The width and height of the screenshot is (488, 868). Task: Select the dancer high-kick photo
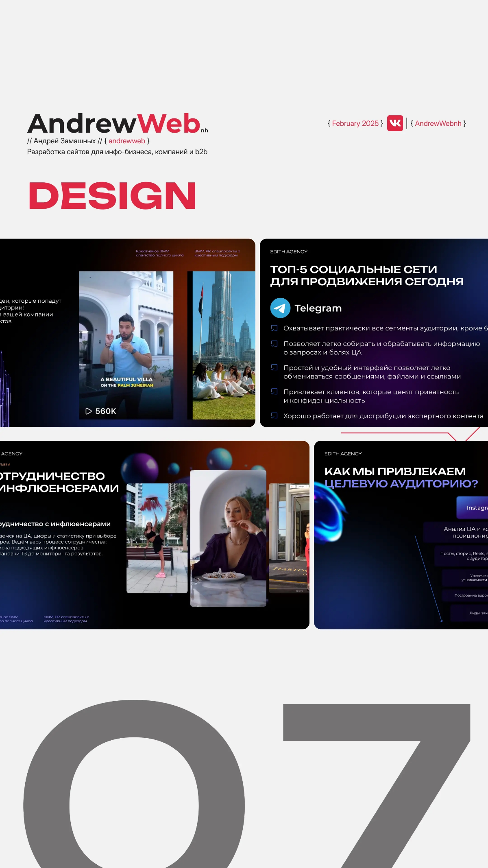pos(157,538)
